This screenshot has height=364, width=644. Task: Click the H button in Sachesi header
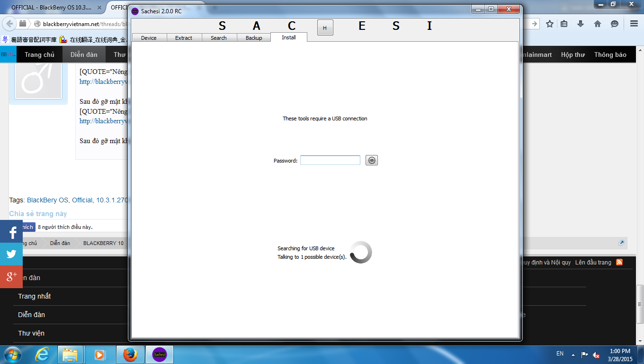pos(325,28)
